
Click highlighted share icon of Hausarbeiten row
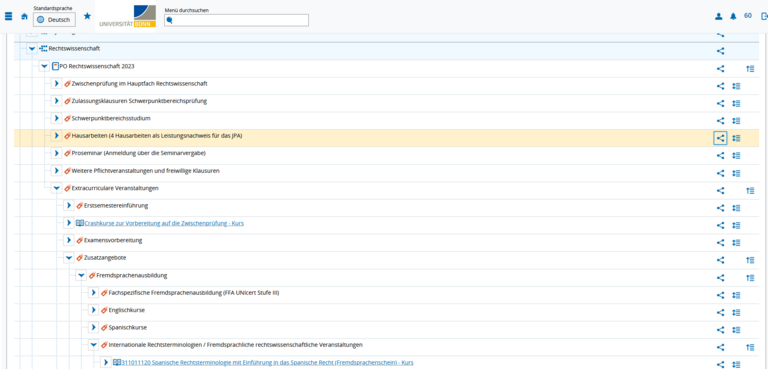coord(720,138)
